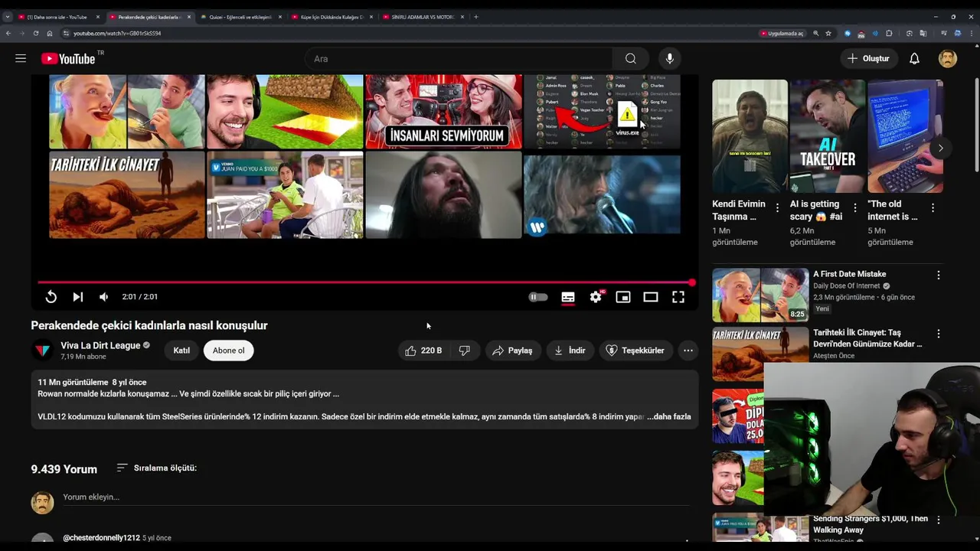Reload the page
This screenshot has width=980, height=551.
(36, 34)
